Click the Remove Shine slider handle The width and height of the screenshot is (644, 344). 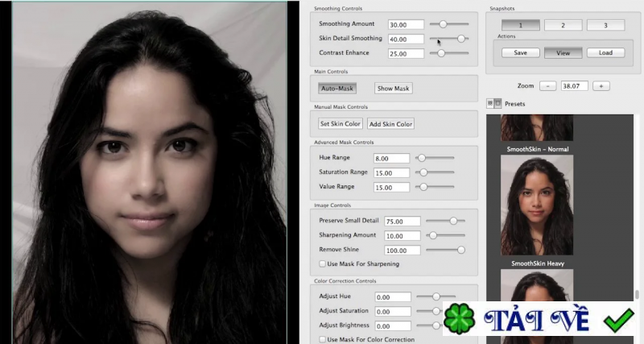461,250
